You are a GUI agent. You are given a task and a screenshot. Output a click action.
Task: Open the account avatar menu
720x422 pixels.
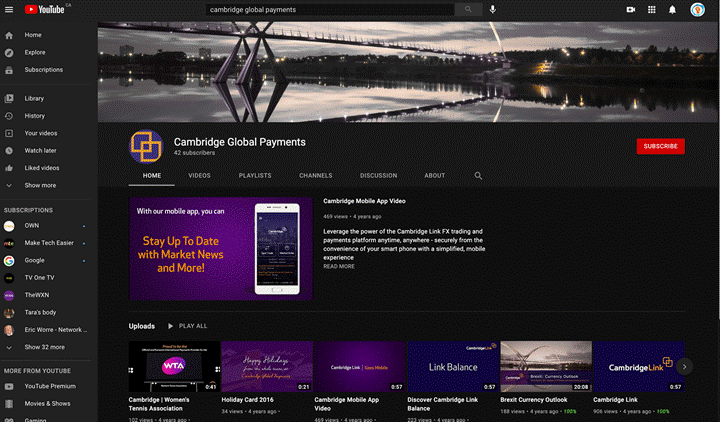[x=698, y=10]
